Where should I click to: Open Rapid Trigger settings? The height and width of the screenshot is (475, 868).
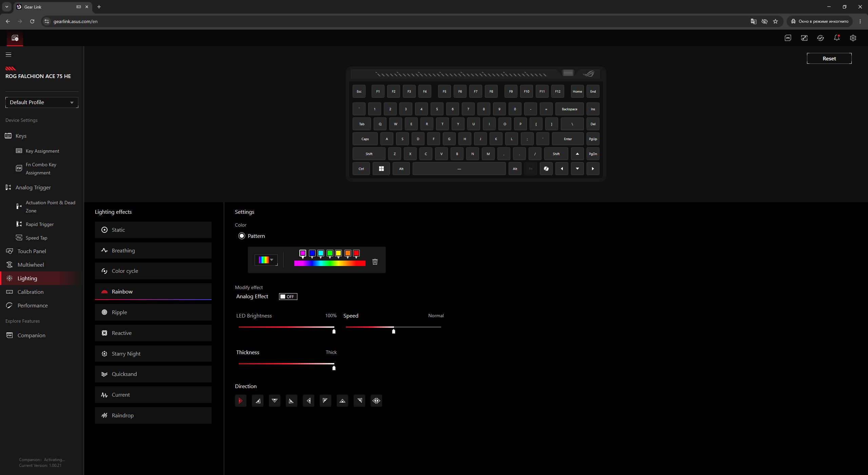pos(40,224)
